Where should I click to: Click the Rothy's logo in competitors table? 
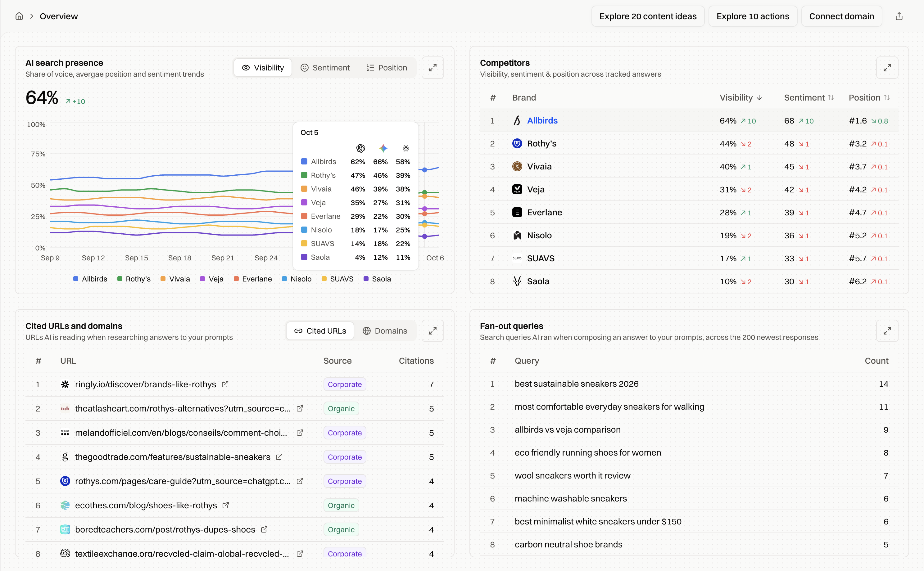pos(517,143)
